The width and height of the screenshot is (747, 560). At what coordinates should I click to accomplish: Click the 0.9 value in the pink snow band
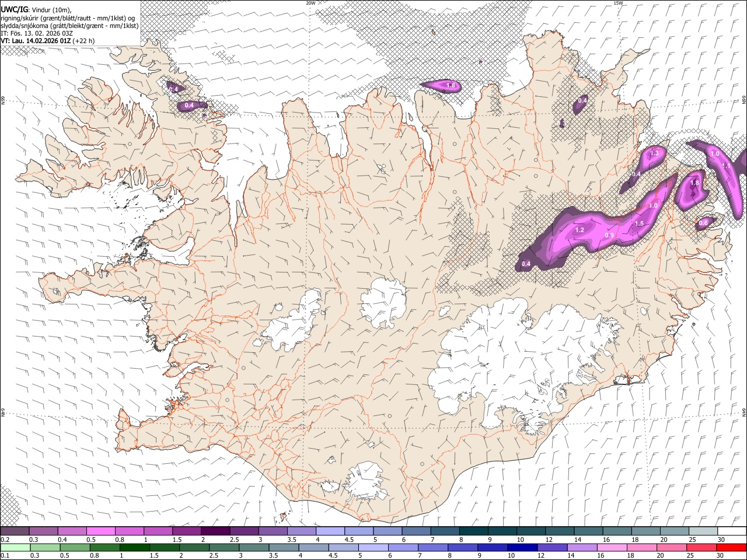tap(609, 236)
